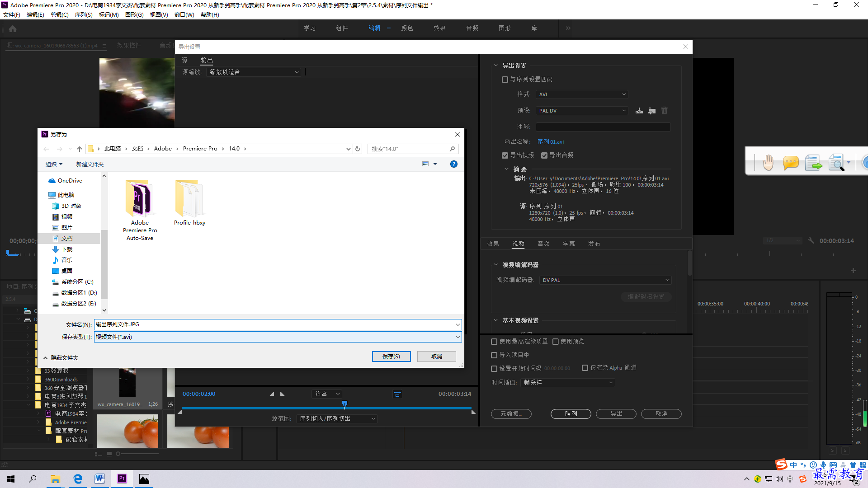Open the 时间插值 帧采样 dropdown
The image size is (868, 488).
pyautogui.click(x=568, y=383)
